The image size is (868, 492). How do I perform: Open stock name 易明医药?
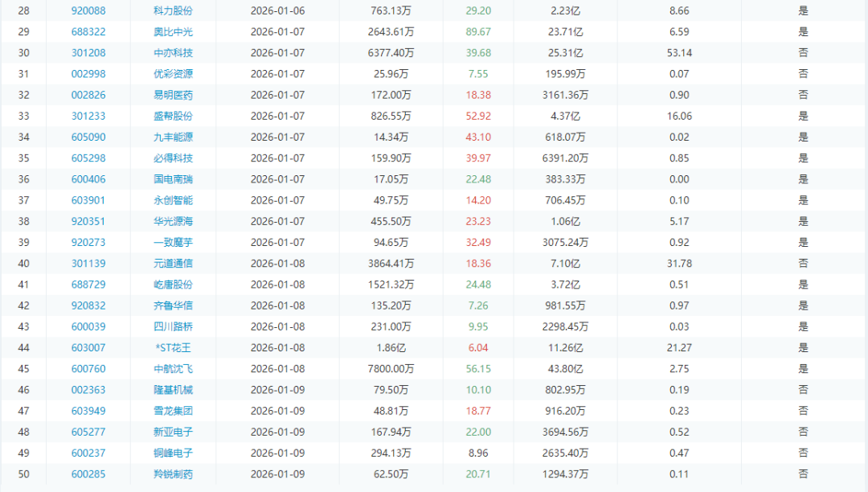tap(174, 95)
